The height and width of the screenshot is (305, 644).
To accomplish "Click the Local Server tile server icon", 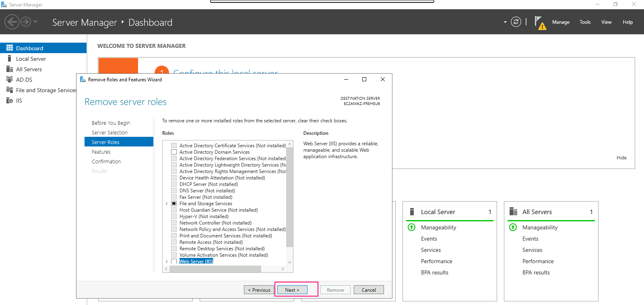I will [412, 212].
